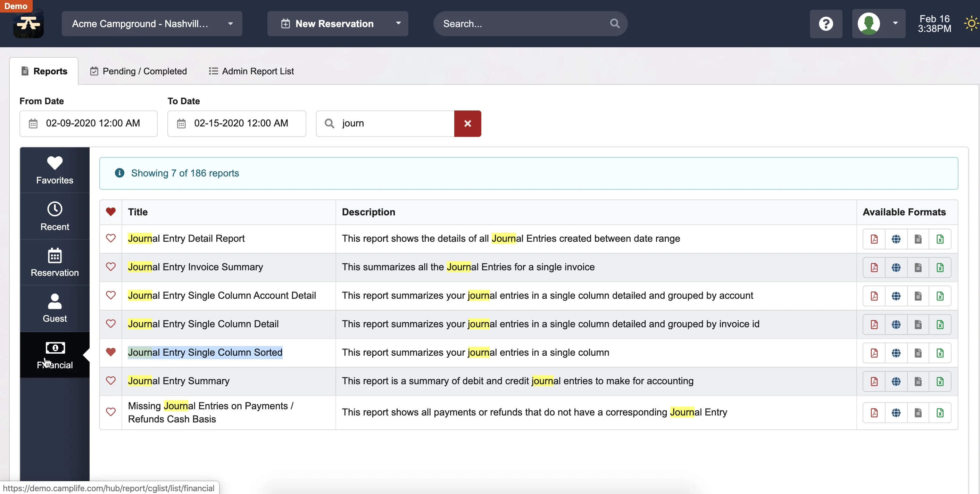Open the Favorites reports category

click(x=55, y=170)
